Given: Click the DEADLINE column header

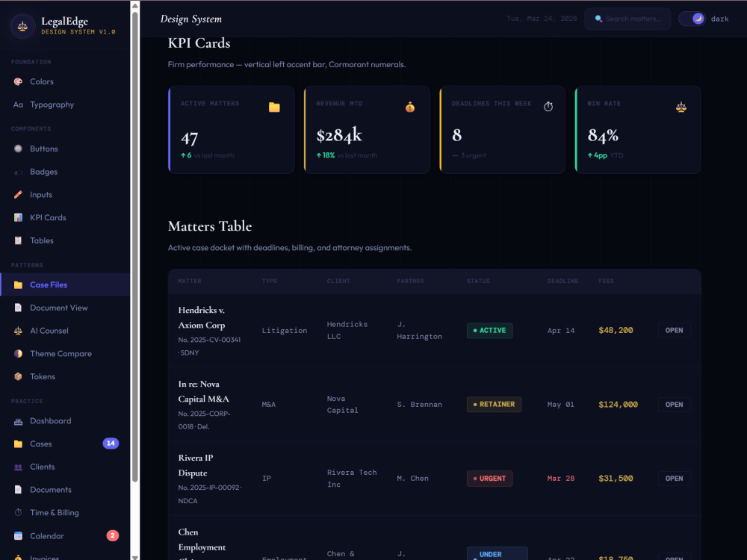Looking at the screenshot, I should click(x=562, y=281).
